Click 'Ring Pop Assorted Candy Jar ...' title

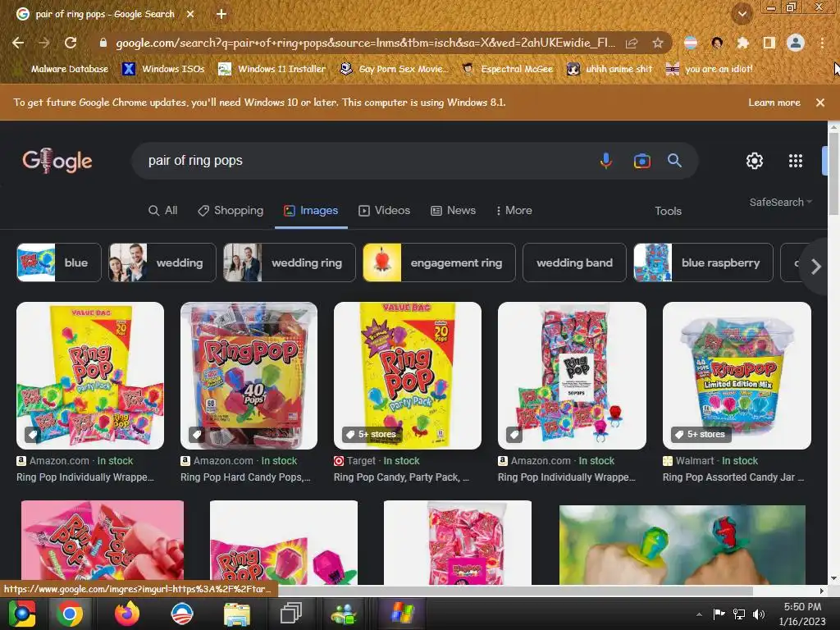coord(733,477)
